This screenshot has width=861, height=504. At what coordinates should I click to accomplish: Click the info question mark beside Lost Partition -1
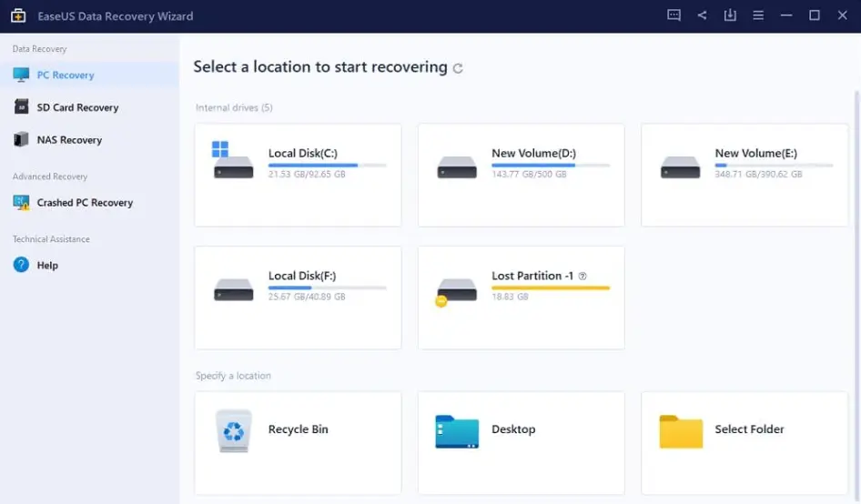582,277
